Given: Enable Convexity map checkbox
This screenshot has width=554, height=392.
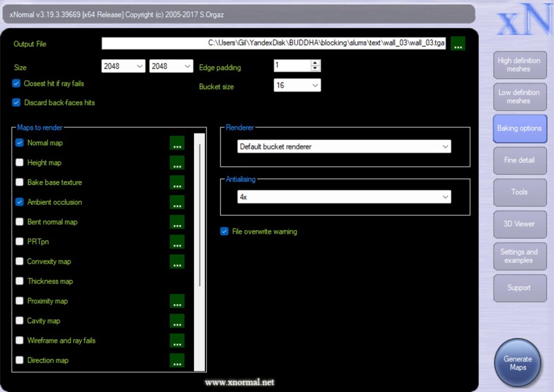Looking at the screenshot, I should [20, 262].
